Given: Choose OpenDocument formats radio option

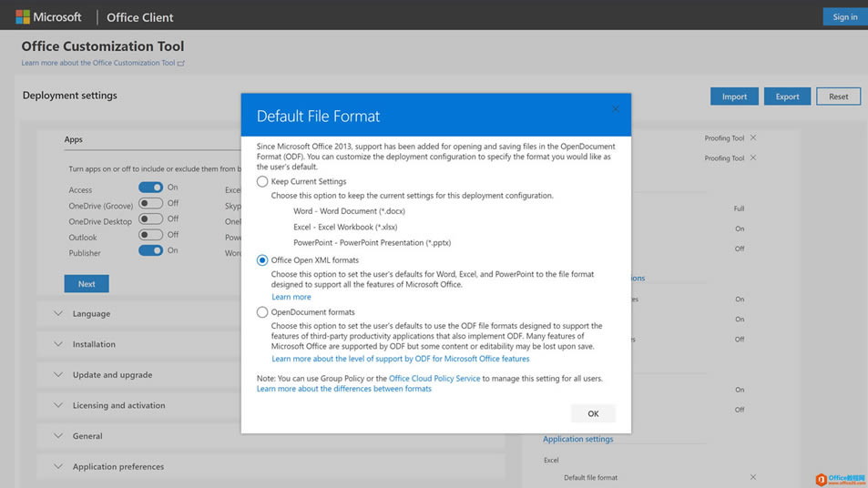Looking at the screenshot, I should (262, 312).
